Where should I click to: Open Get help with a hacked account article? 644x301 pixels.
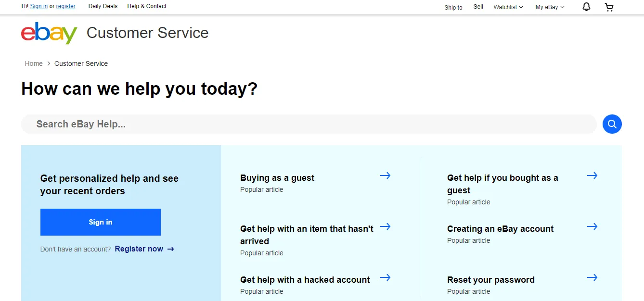click(305, 280)
